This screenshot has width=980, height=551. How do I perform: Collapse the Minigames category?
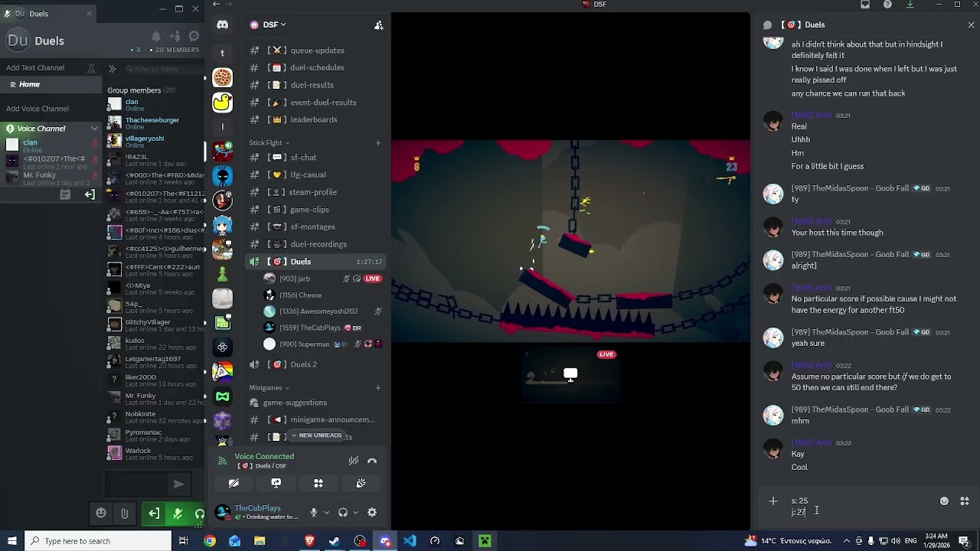(x=269, y=388)
